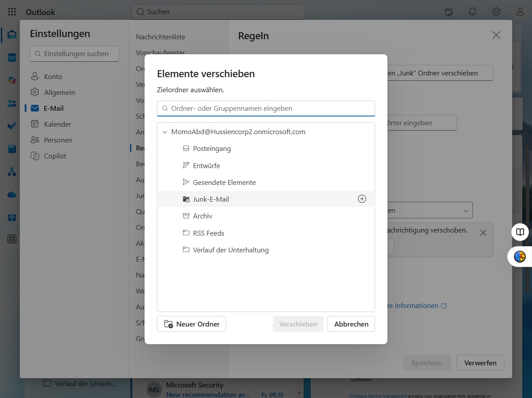This screenshot has width=532, height=398.
Task: Open the Outlook app launcher grid
Action: (x=12, y=12)
